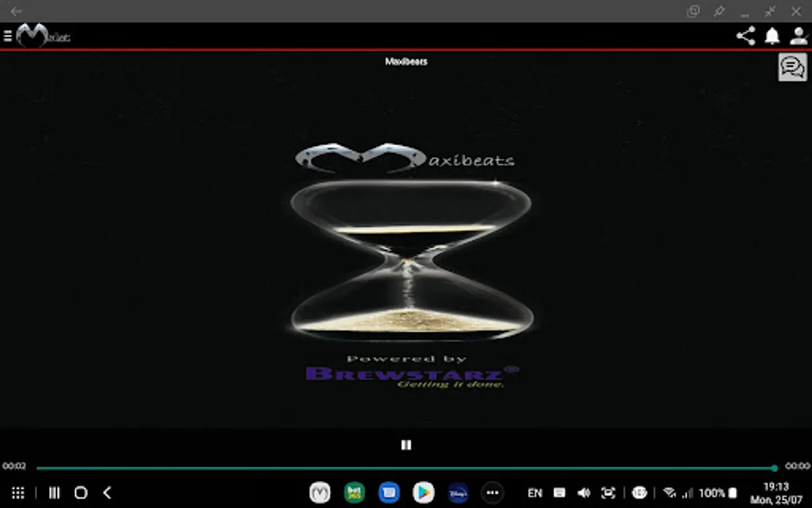
Task: Show more apps with ellipsis button
Action: 492,493
